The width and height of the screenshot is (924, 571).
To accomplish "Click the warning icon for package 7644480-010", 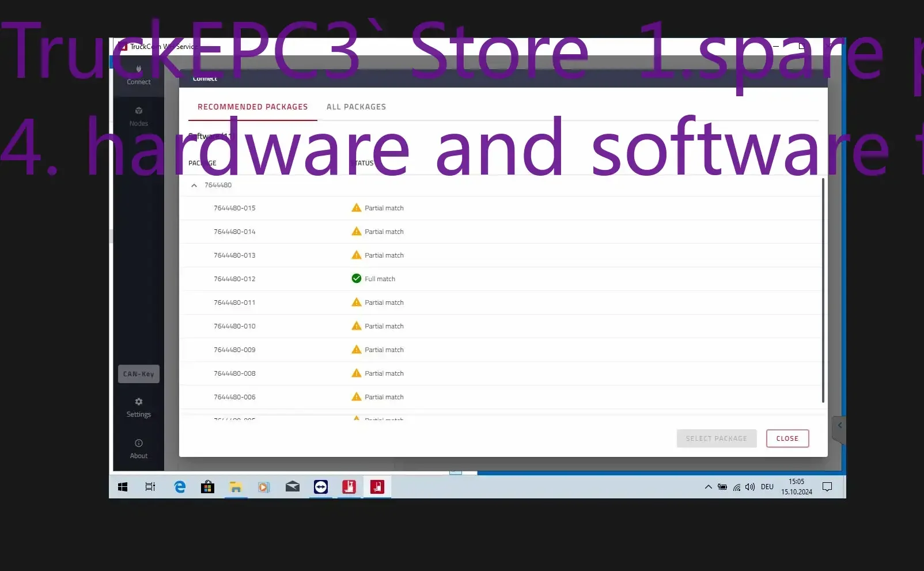I will [357, 326].
